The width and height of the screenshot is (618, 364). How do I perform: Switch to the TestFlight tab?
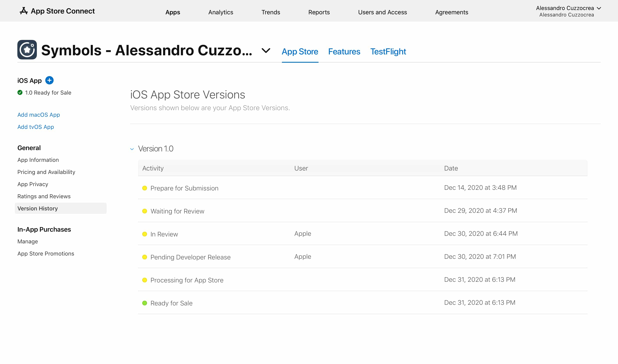point(388,52)
